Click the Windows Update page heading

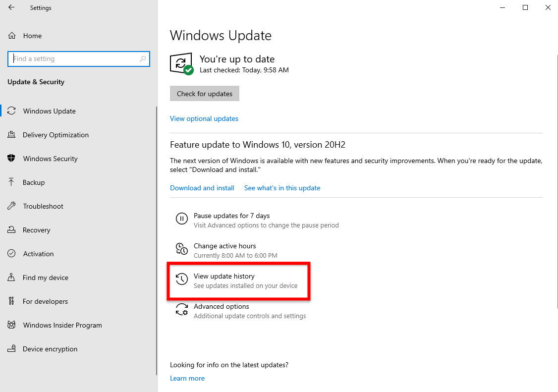click(x=221, y=36)
